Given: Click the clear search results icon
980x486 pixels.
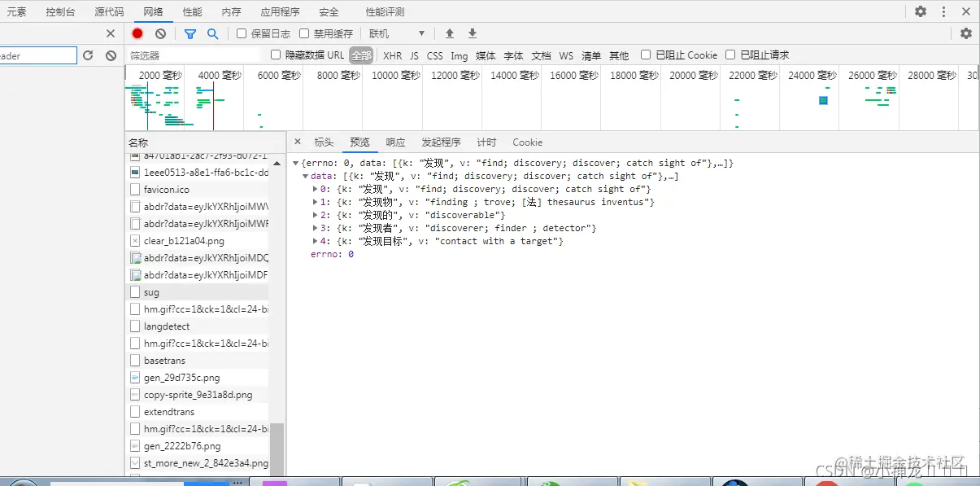Looking at the screenshot, I should [x=111, y=55].
